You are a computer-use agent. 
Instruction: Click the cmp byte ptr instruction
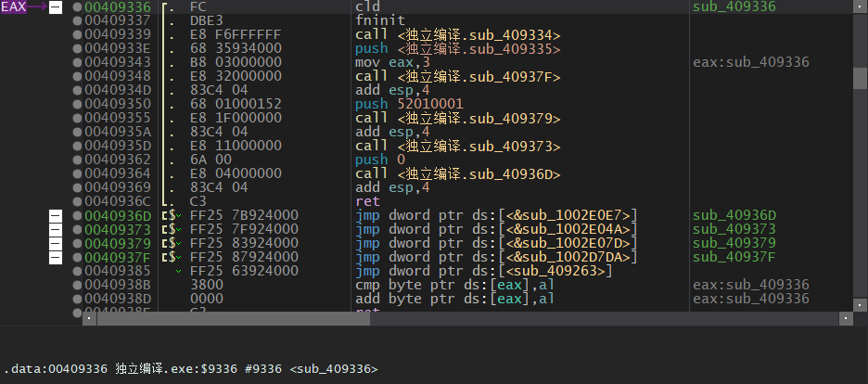[x=455, y=285]
